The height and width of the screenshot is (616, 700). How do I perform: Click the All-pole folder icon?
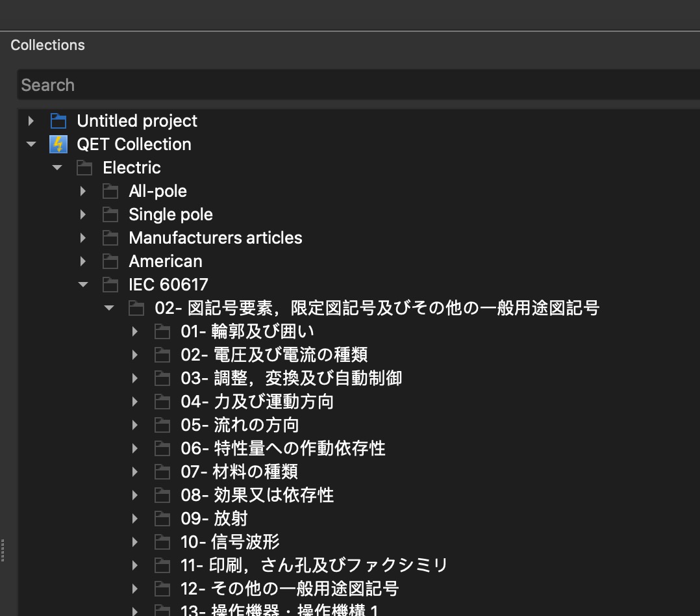click(x=110, y=191)
